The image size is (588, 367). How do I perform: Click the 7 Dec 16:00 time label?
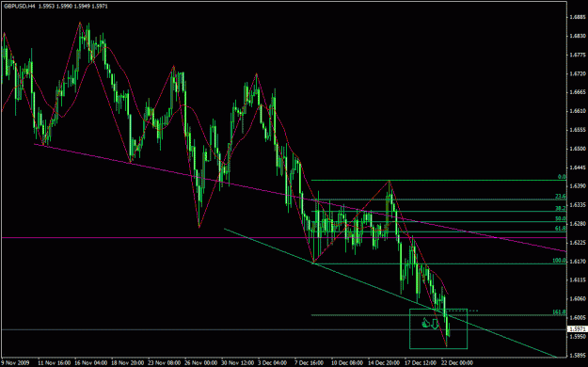(310, 363)
